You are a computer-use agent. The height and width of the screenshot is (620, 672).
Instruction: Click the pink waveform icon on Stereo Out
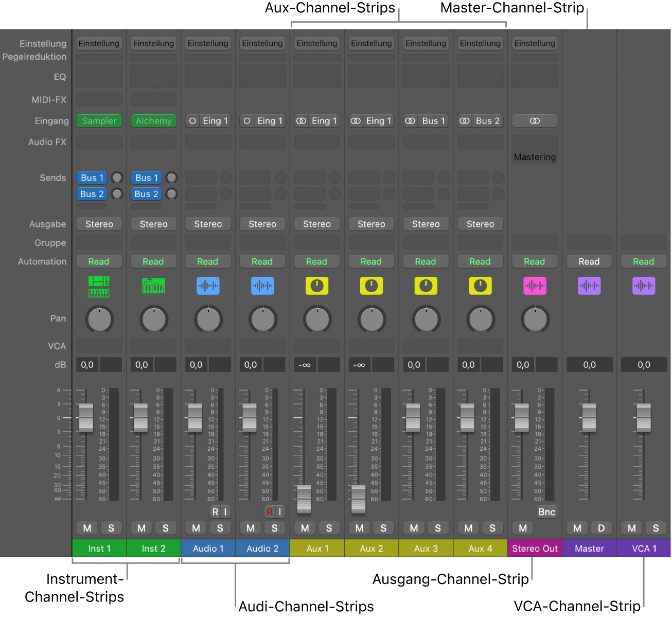535,286
